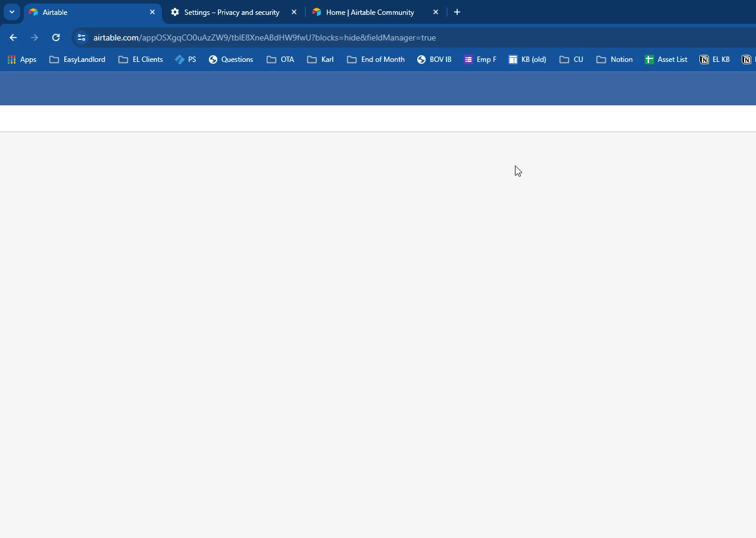Open the Questions bookmark
This screenshot has height=538, width=756.
(231, 60)
